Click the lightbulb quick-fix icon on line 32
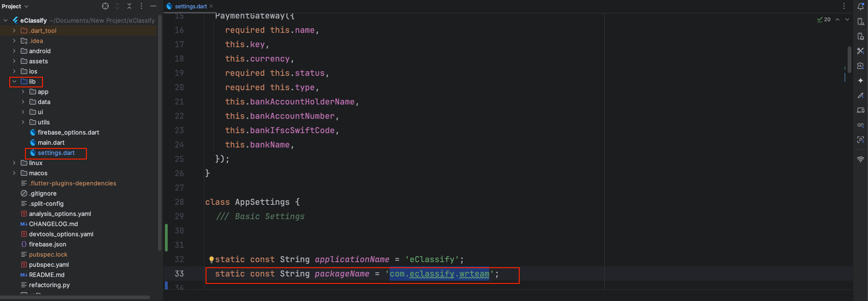This screenshot has width=868, height=301. click(212, 259)
